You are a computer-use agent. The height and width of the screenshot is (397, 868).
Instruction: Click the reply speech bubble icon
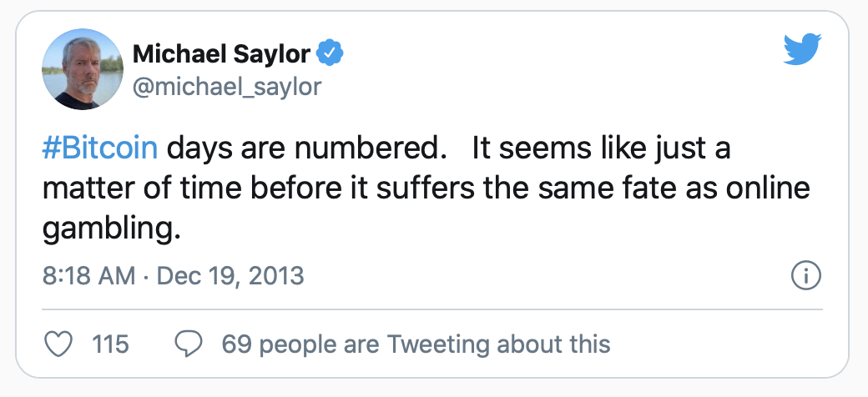point(189,343)
